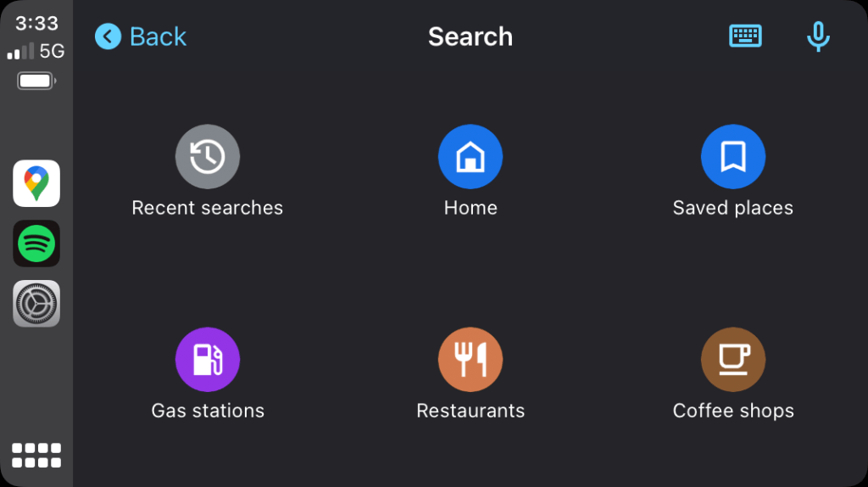Show the CarPlay app grid home screen
The height and width of the screenshot is (487, 868).
(36, 454)
